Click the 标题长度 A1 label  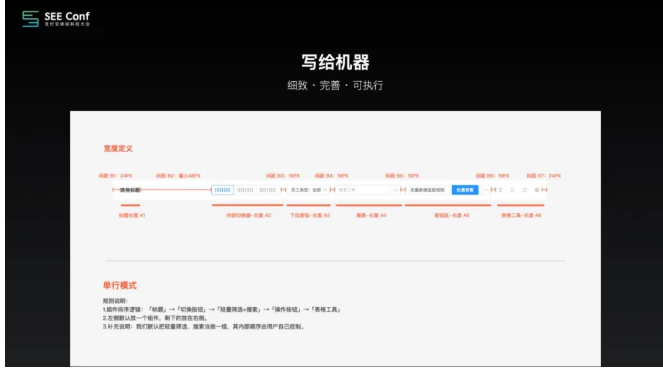132,215
